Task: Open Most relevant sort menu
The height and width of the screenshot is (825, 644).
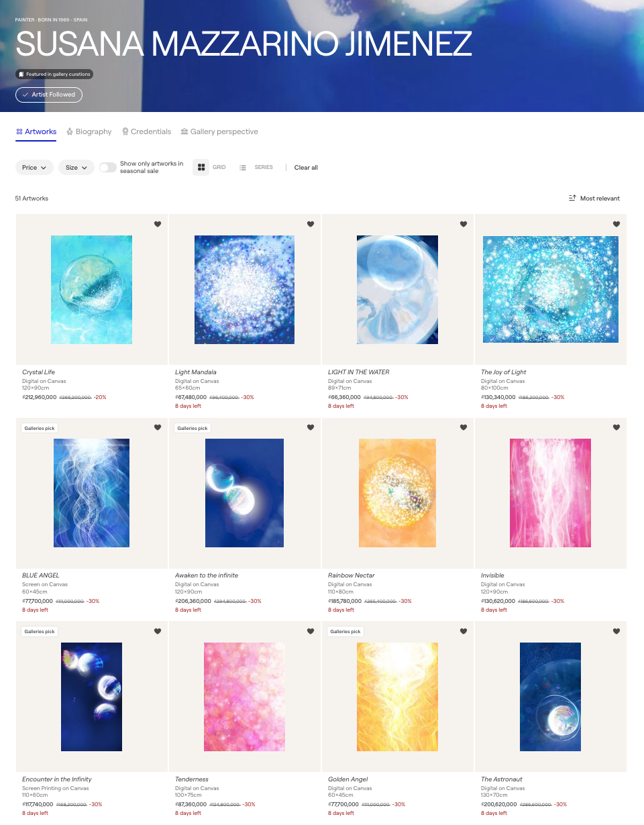Action: click(x=594, y=198)
